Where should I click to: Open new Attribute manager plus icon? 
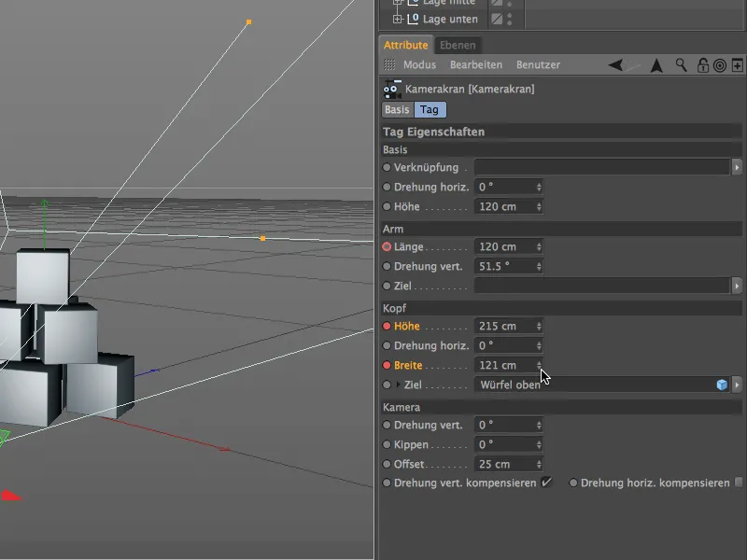coord(737,65)
